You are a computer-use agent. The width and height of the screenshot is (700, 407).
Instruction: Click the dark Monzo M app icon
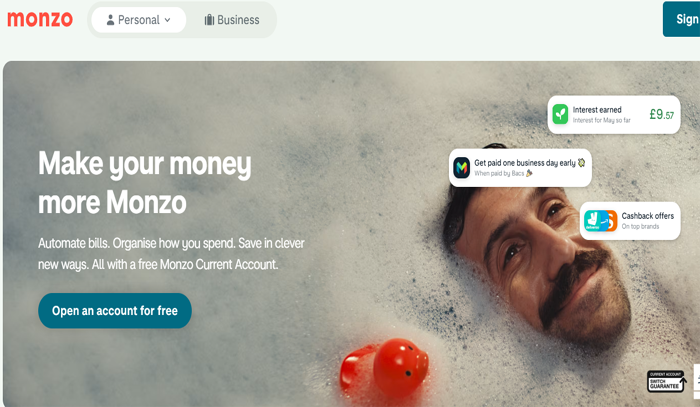click(462, 168)
